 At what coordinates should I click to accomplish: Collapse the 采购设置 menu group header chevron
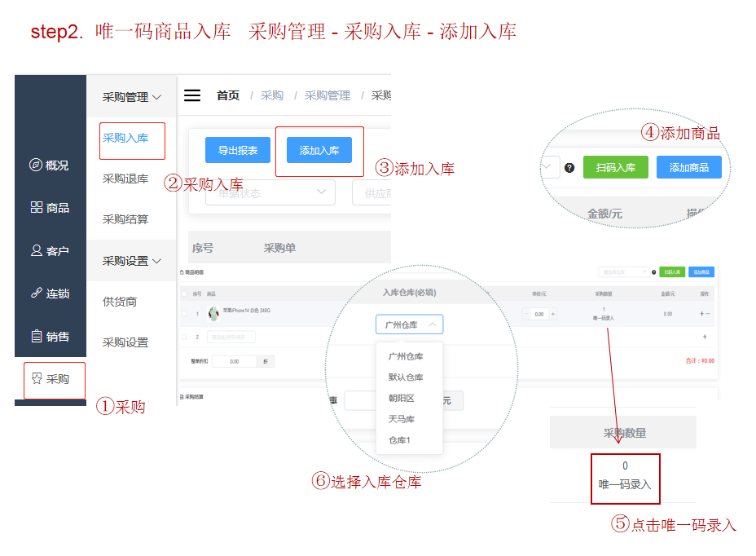point(156,261)
